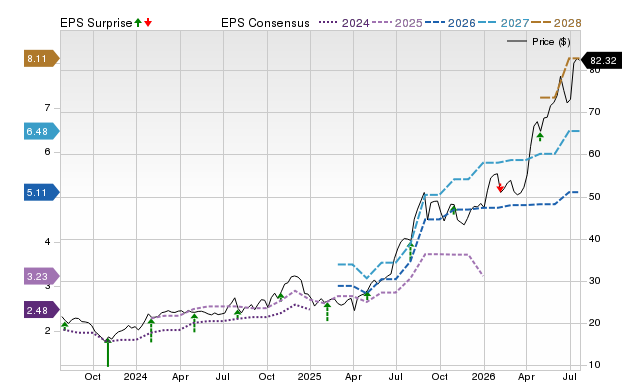
Task: Select the 6.48 light blue EPS value tag
Action: point(42,131)
